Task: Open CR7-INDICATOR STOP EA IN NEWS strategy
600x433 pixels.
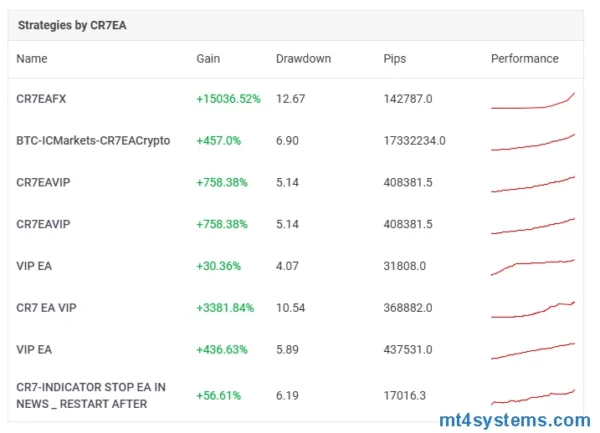Action: click(91, 394)
